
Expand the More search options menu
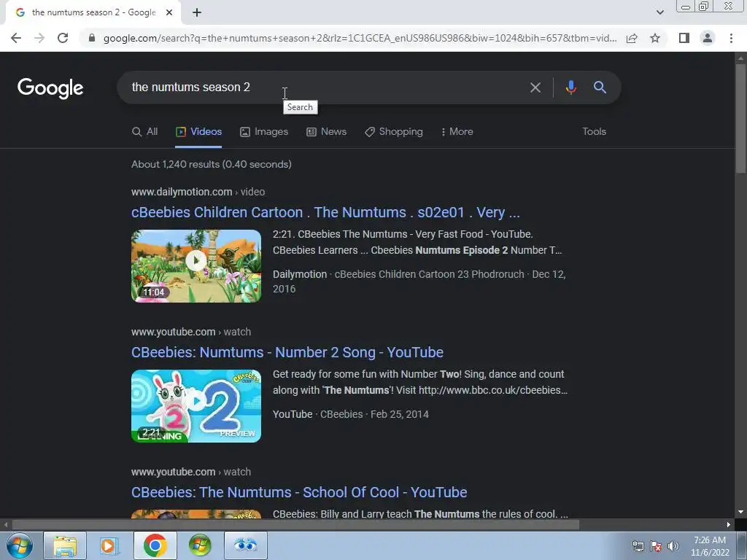457,132
